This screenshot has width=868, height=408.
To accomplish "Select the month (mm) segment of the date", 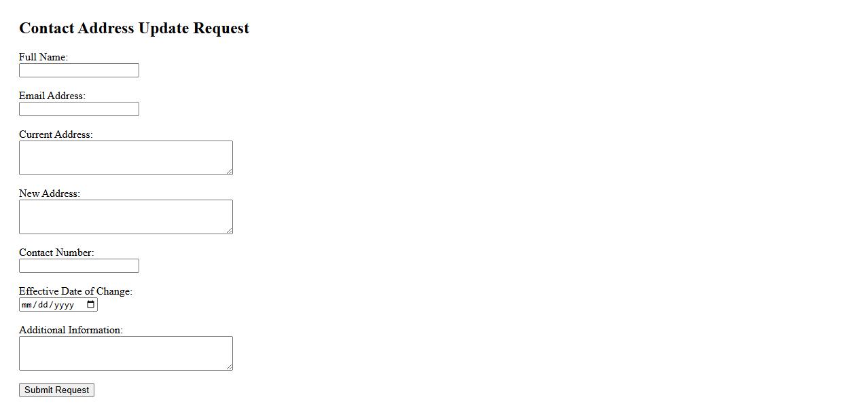I will tap(27, 305).
